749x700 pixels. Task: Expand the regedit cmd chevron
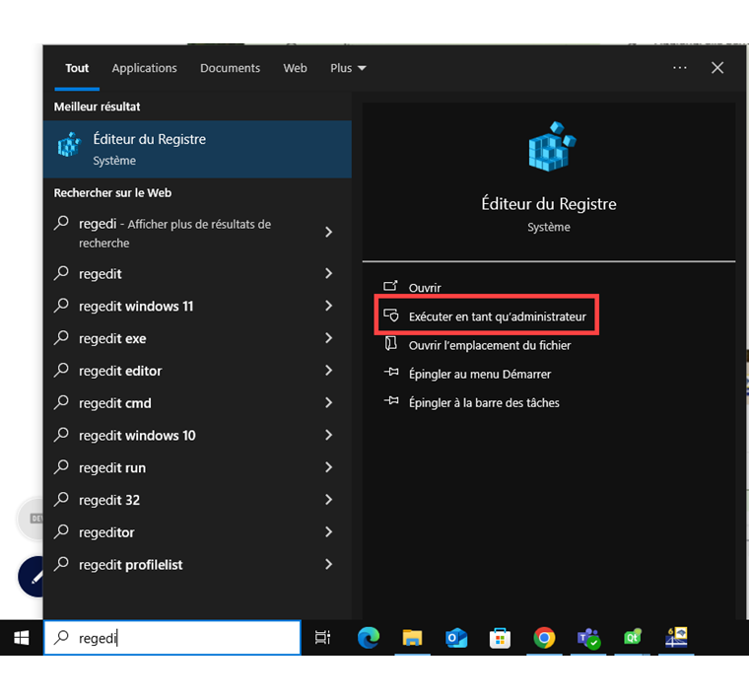point(328,403)
